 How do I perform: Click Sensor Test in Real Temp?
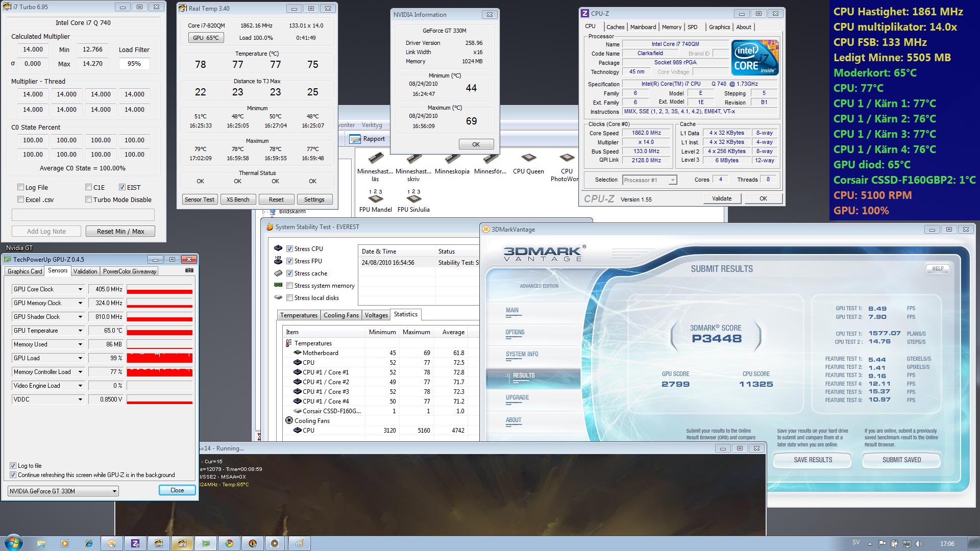(x=200, y=199)
